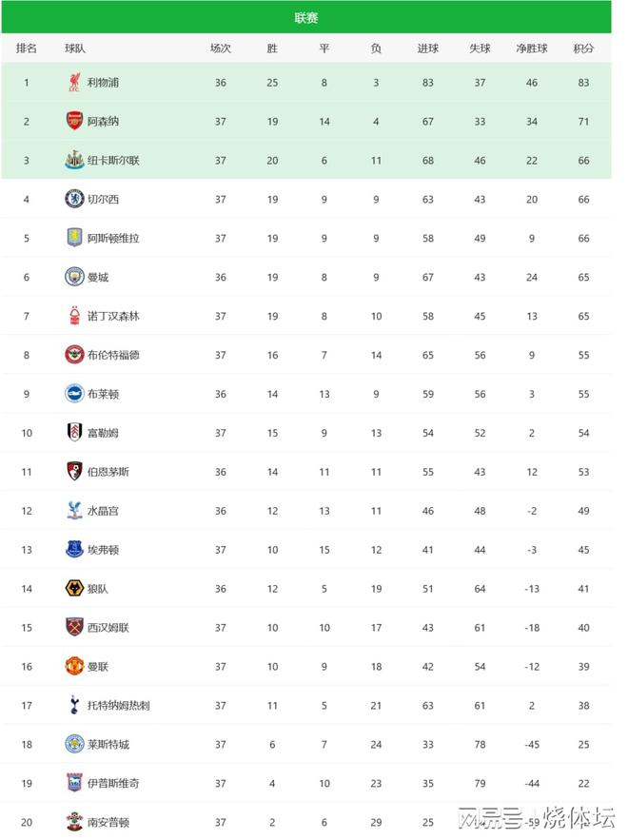The height and width of the screenshot is (840, 628).
Task: Click the Crystal Palace crest icon
Action: (x=73, y=511)
